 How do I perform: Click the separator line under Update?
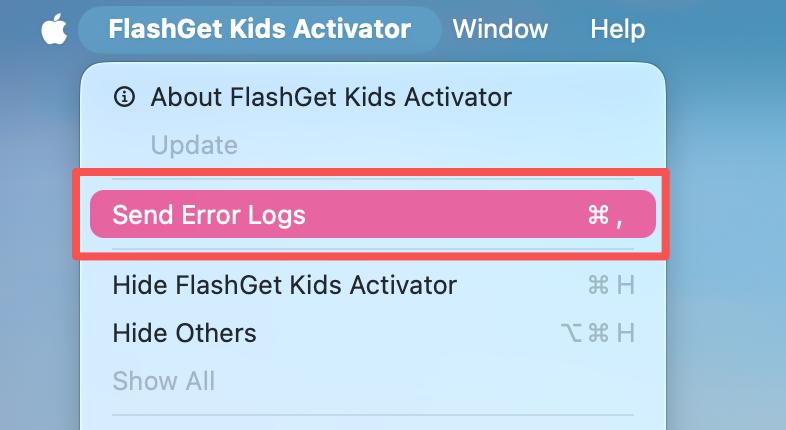[x=372, y=180]
